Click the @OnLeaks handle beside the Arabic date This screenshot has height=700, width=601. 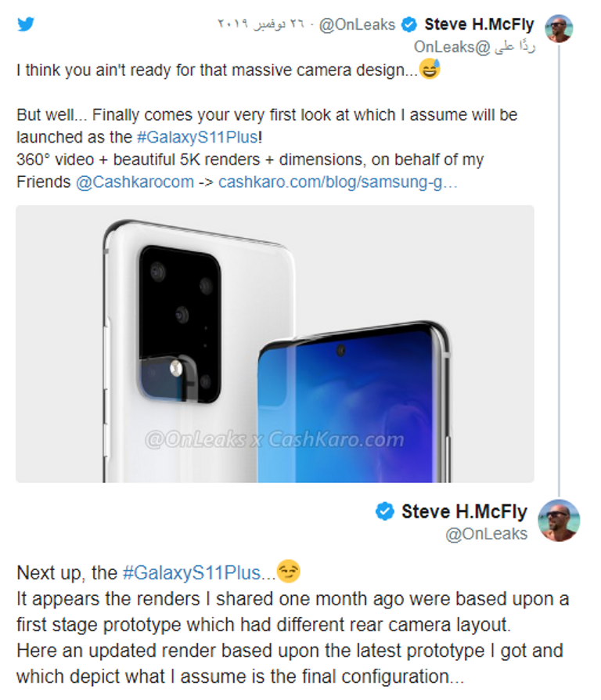(358, 25)
